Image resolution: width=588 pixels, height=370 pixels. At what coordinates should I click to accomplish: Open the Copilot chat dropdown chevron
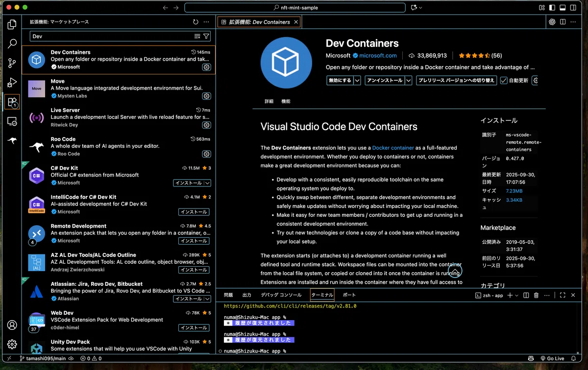point(420,7)
